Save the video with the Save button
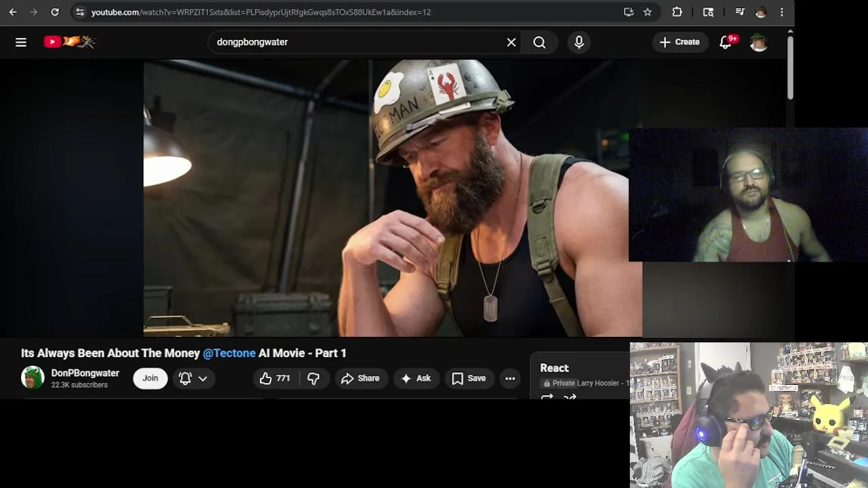The image size is (868, 488). [x=469, y=378]
